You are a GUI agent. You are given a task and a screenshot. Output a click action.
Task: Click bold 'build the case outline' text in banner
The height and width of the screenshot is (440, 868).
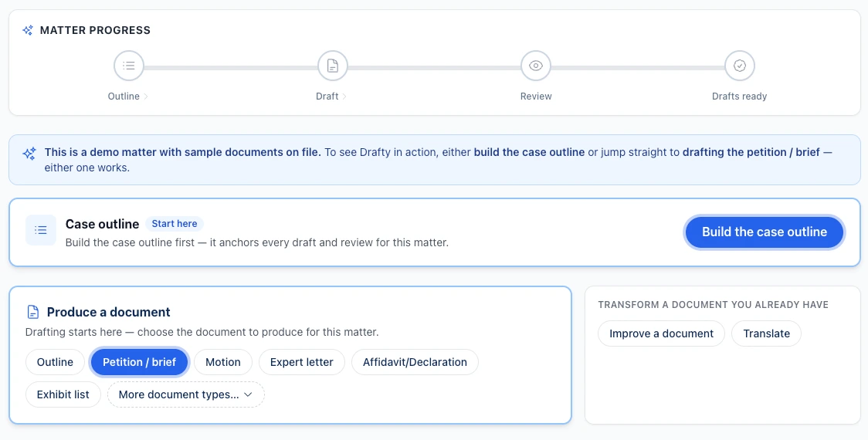tap(529, 152)
